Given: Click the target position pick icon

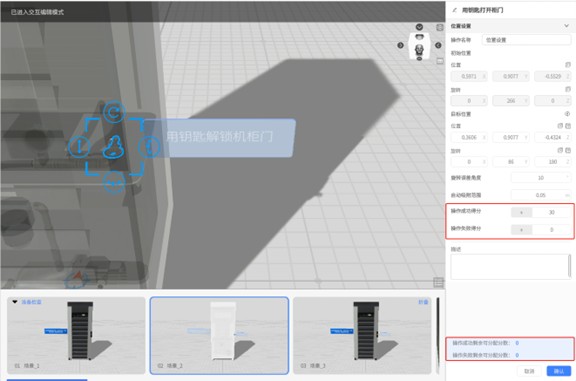Looking at the screenshot, I should pyautogui.click(x=567, y=114).
